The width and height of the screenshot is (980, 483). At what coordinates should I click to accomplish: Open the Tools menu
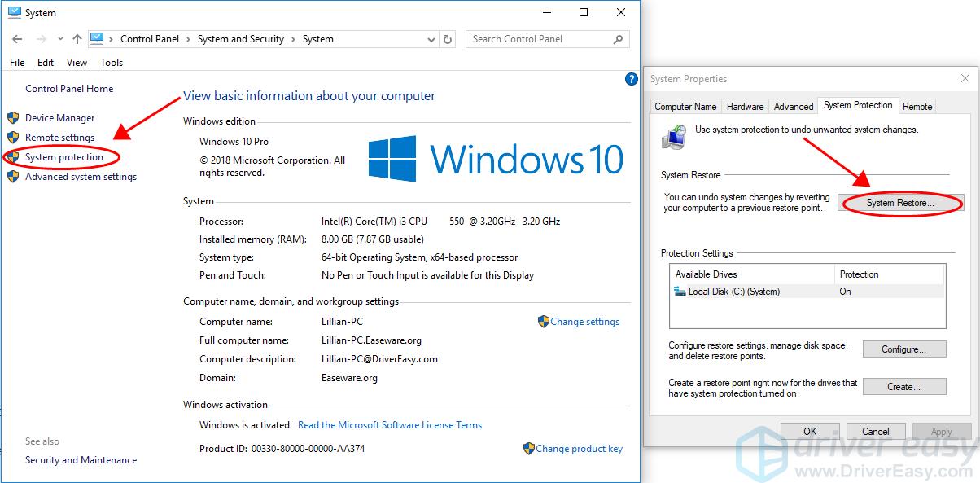[x=111, y=62]
